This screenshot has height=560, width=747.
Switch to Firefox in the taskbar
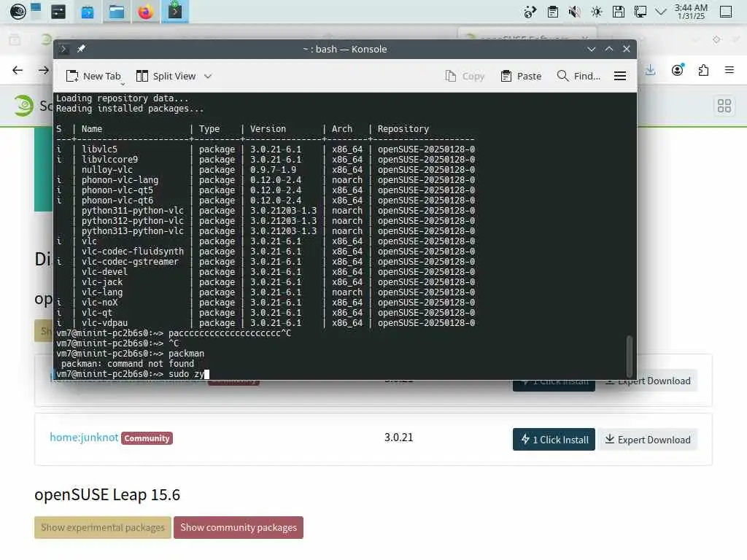(145, 12)
